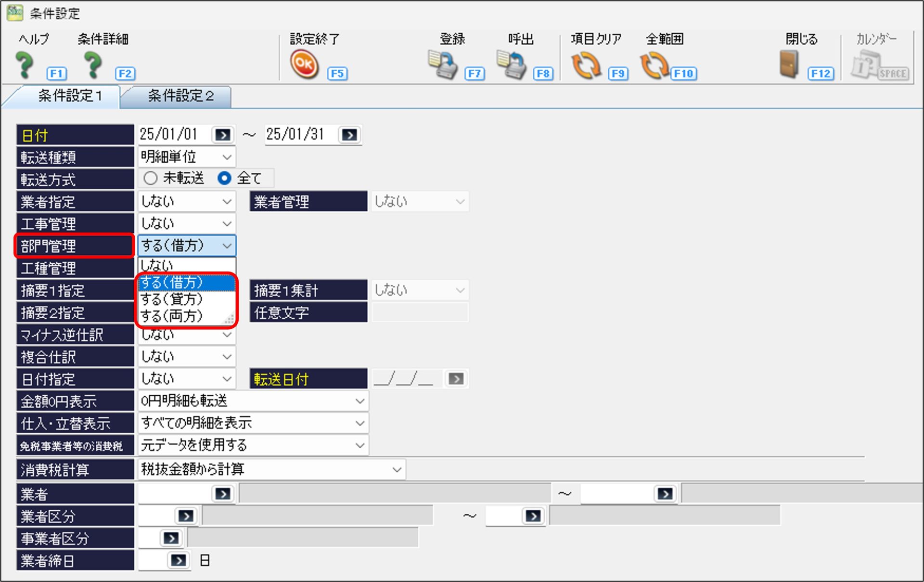Expand the 業者指定 dropdown
The height and width of the screenshot is (582, 924).
pyautogui.click(x=227, y=201)
